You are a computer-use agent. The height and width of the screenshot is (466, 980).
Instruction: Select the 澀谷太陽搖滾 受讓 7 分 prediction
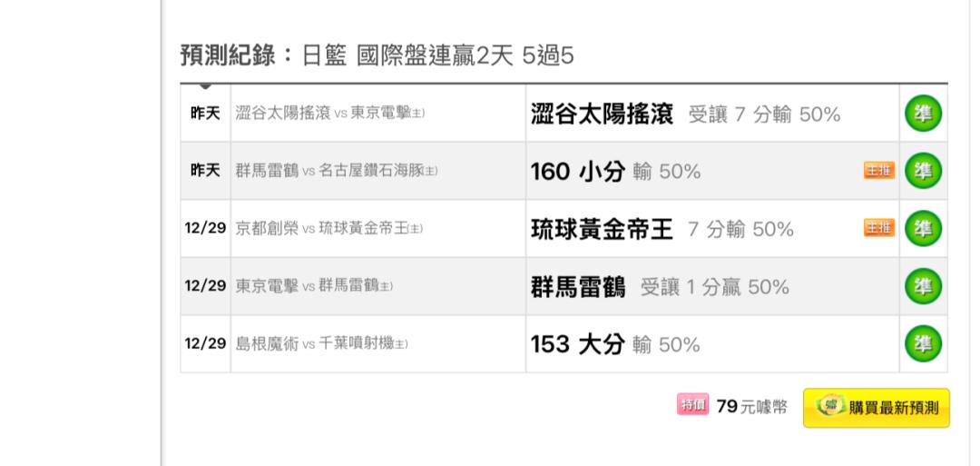pyautogui.click(x=685, y=114)
